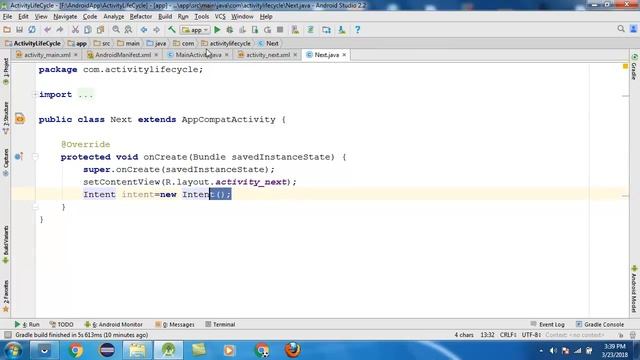This screenshot has width=640, height=360.
Task: Click the yellow warning marker in scrollbar
Action: point(625,66)
